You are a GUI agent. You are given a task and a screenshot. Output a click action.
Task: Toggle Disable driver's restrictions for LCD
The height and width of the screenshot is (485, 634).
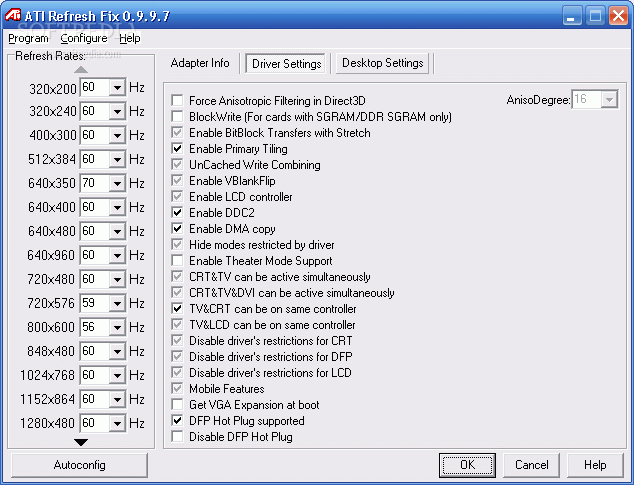tap(177, 373)
